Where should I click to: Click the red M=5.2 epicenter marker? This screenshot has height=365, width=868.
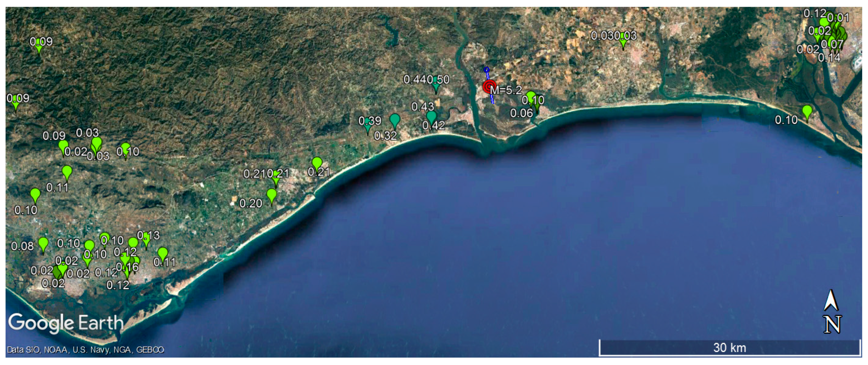489,87
